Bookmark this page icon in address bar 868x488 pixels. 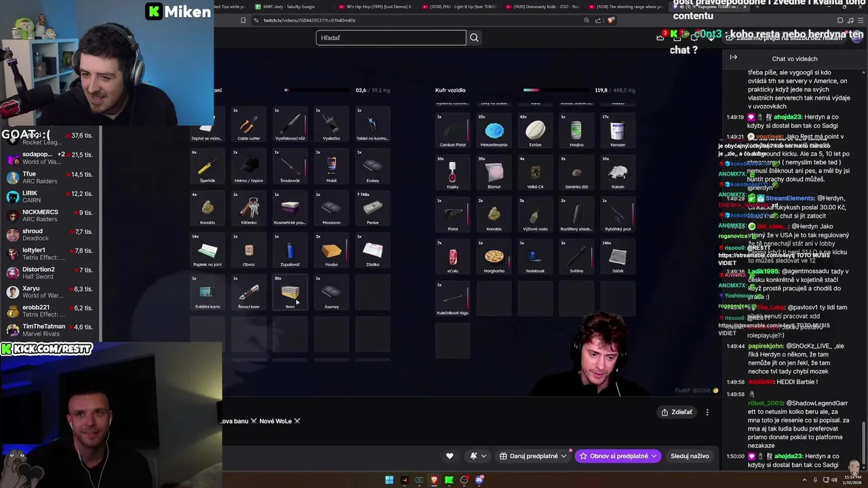[x=243, y=20]
